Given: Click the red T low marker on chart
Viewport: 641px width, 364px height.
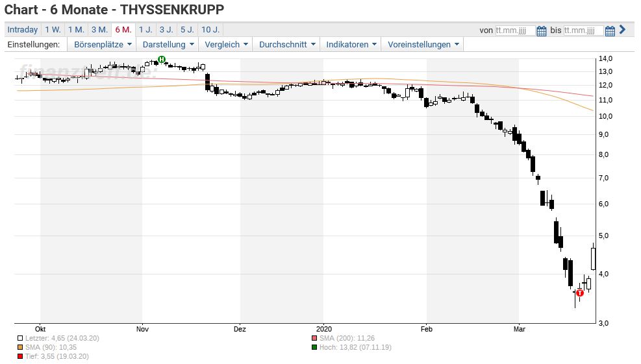Looking at the screenshot, I should pyautogui.click(x=580, y=293).
